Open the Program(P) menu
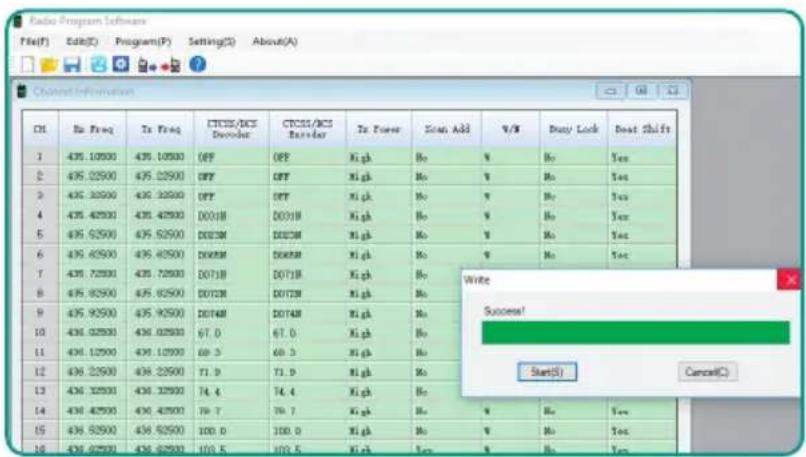 [x=143, y=42]
